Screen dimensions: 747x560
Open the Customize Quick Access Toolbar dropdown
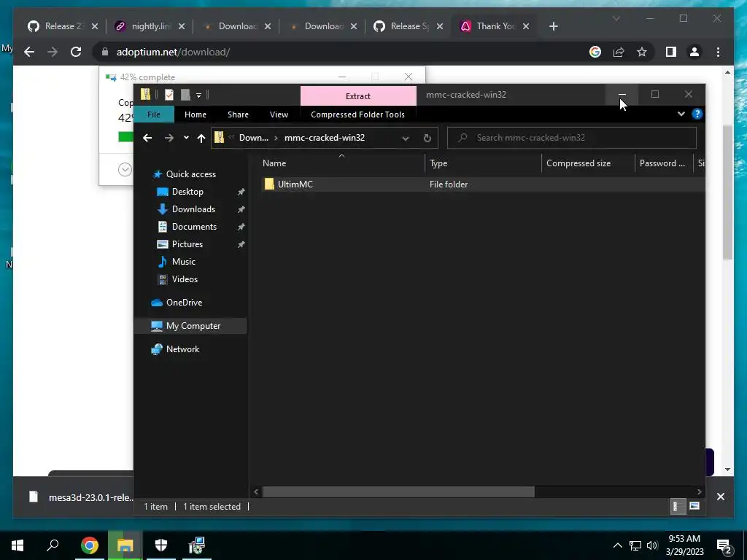coord(198,96)
